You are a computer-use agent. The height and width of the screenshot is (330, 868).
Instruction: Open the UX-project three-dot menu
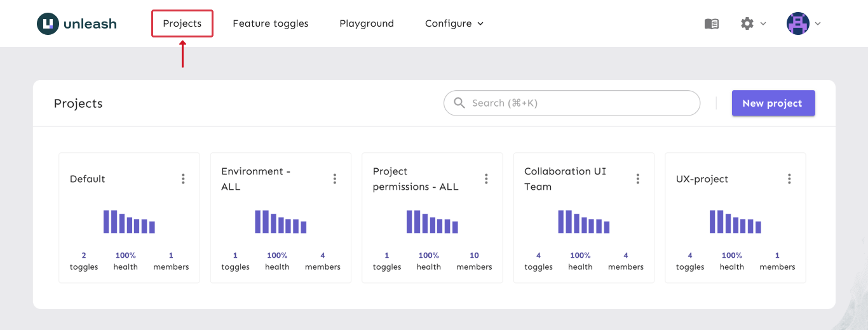tap(789, 179)
